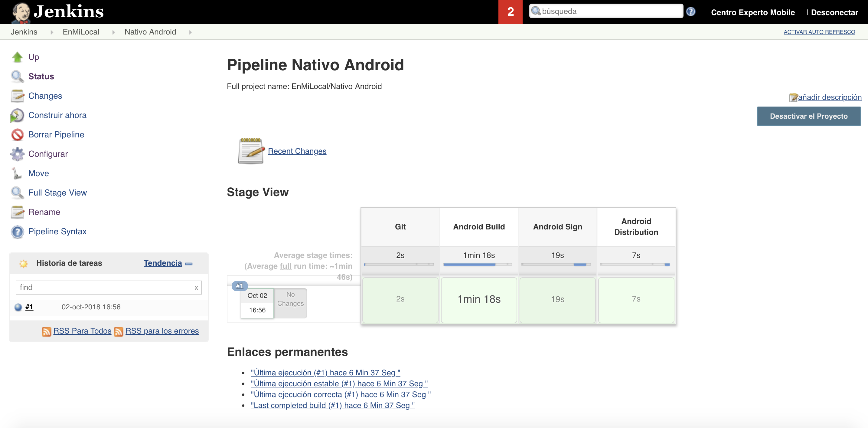Screen dimensions: 868x428
Task: Click the Pipeline Syntax question mark icon
Action: [x=17, y=232]
